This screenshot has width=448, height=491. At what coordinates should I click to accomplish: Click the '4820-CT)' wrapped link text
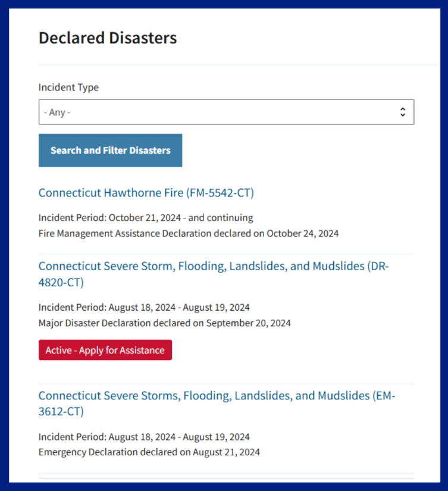61,282
